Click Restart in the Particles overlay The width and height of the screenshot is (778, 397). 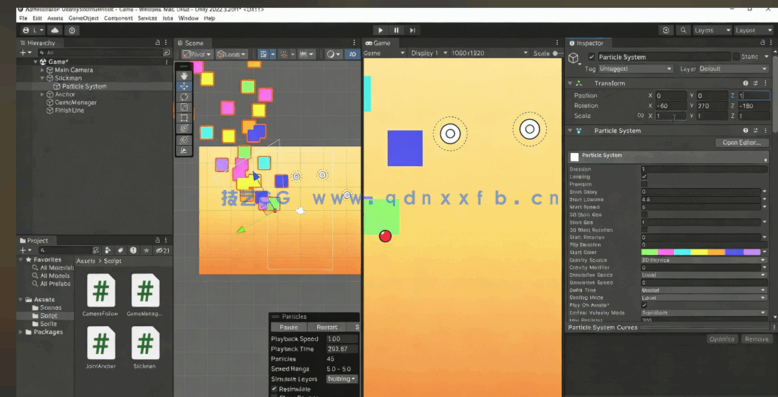point(327,327)
